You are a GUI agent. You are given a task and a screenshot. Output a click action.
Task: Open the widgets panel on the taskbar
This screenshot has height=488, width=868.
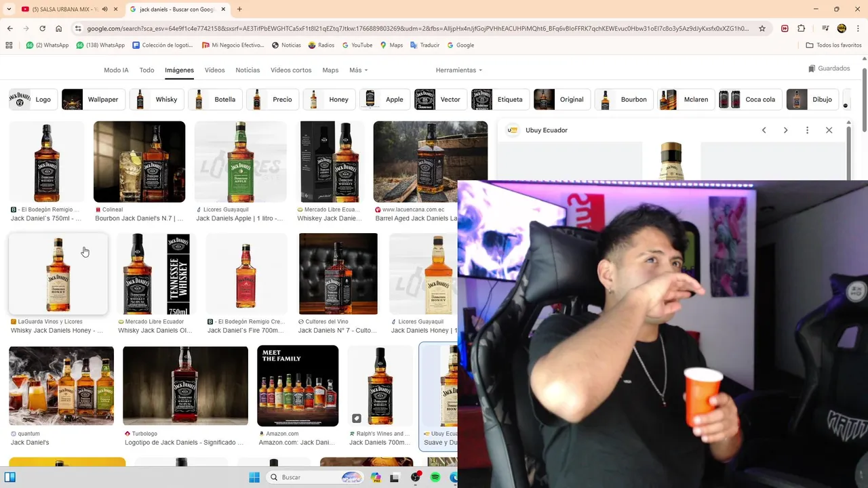[x=10, y=477]
